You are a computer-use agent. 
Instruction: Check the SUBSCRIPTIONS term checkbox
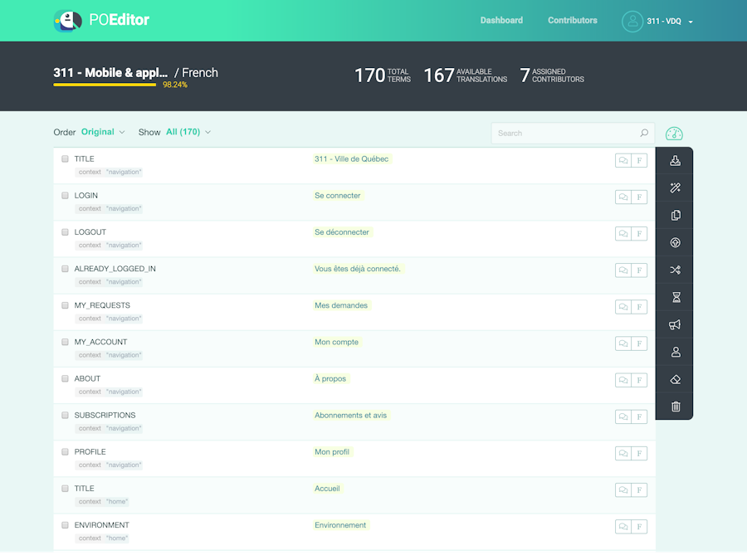tap(66, 416)
